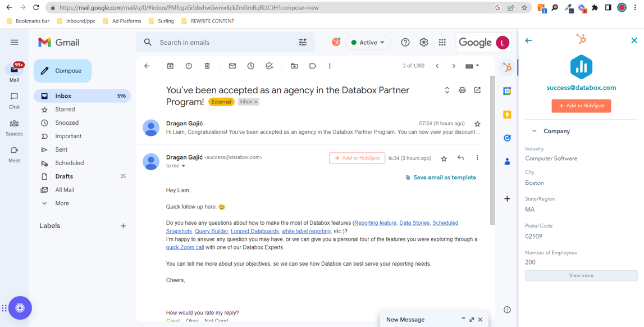
Task: Print the Databox email via printer icon
Action: pos(462,90)
